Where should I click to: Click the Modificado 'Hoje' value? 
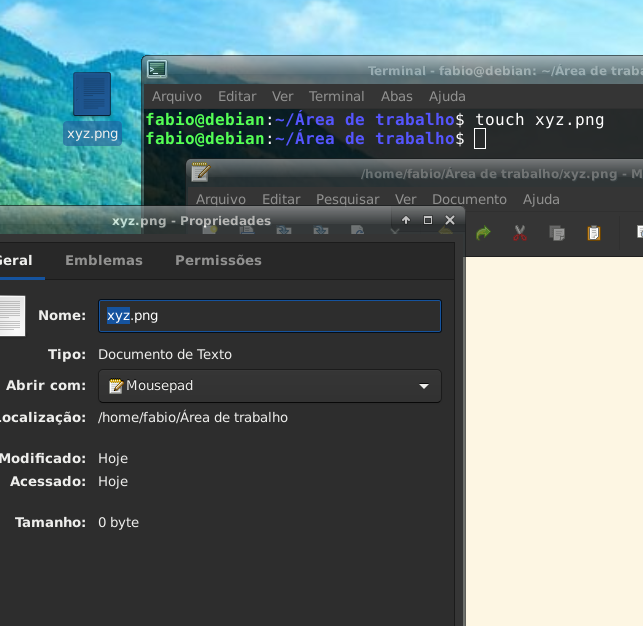[x=113, y=458]
